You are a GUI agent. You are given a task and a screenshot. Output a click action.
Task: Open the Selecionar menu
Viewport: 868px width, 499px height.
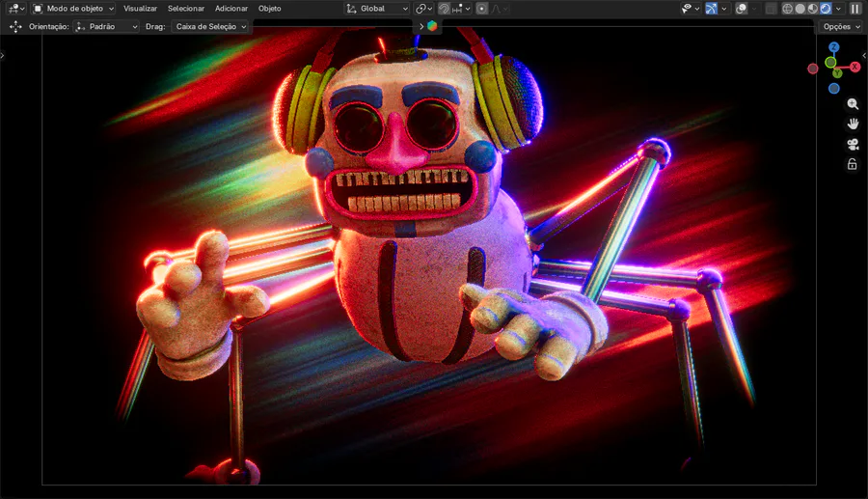(x=186, y=9)
